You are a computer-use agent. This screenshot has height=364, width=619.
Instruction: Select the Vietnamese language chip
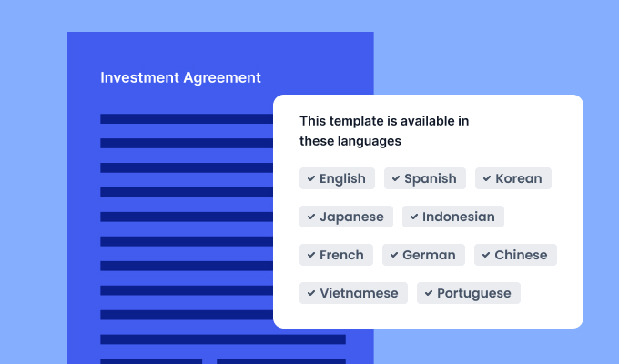pyautogui.click(x=353, y=293)
